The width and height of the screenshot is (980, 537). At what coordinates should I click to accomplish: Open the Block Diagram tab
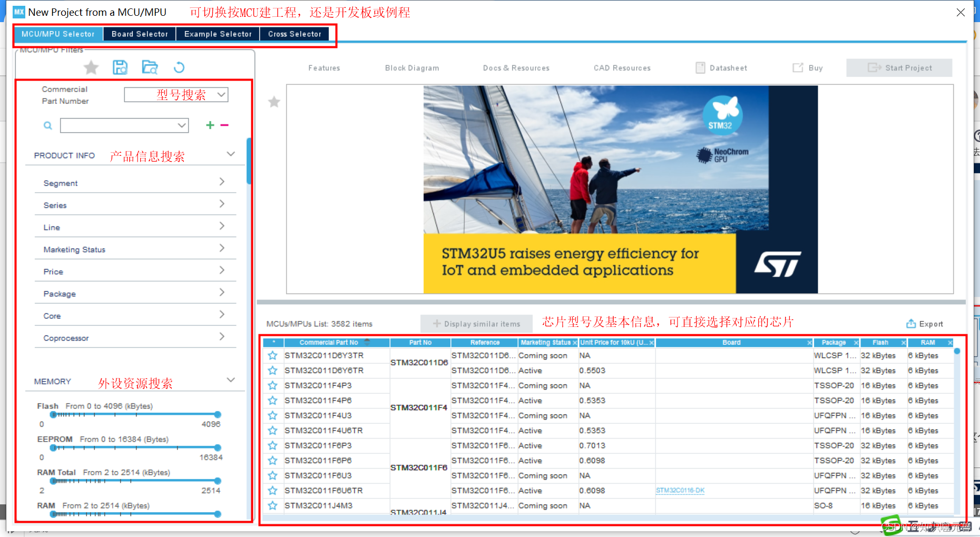[412, 68]
